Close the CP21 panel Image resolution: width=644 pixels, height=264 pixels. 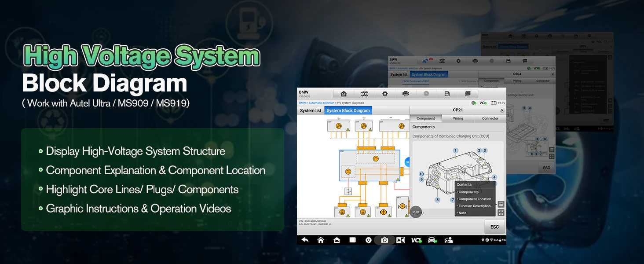[502, 110]
